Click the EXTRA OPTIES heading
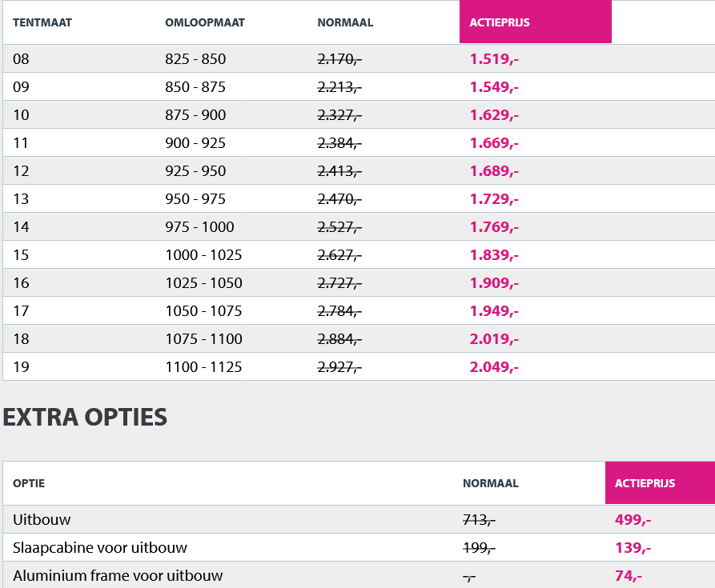715x588 pixels. click(85, 418)
